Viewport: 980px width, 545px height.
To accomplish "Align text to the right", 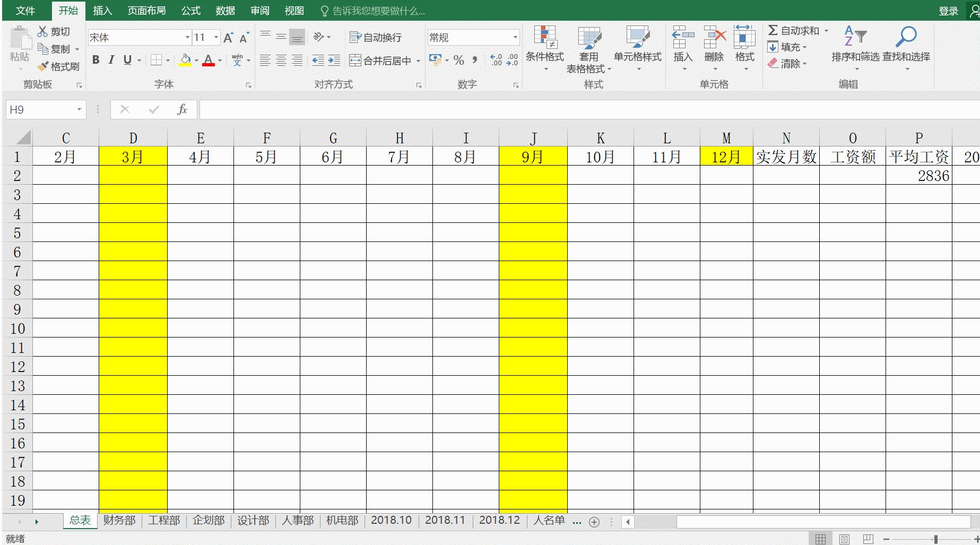I will point(298,60).
